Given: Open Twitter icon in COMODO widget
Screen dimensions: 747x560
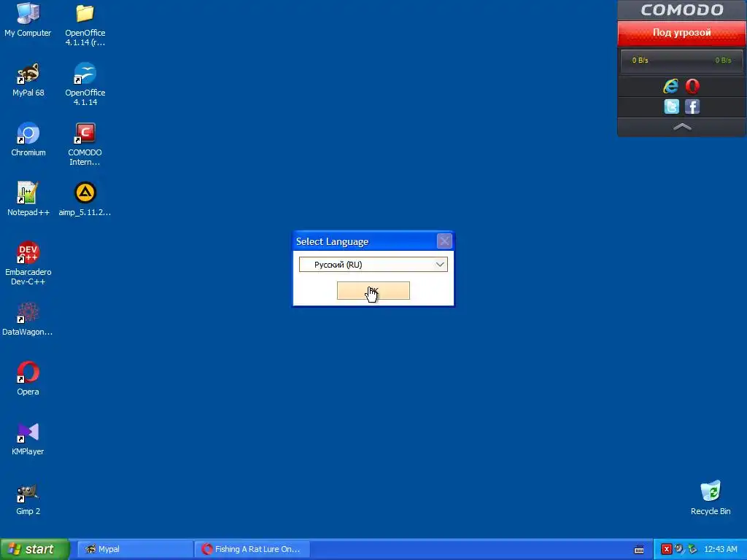Looking at the screenshot, I should click(x=671, y=106).
